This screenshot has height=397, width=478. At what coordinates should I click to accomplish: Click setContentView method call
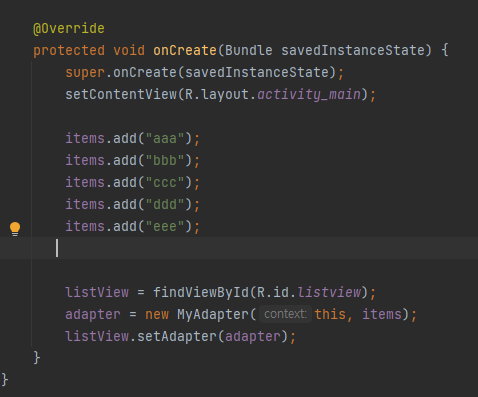121,94
